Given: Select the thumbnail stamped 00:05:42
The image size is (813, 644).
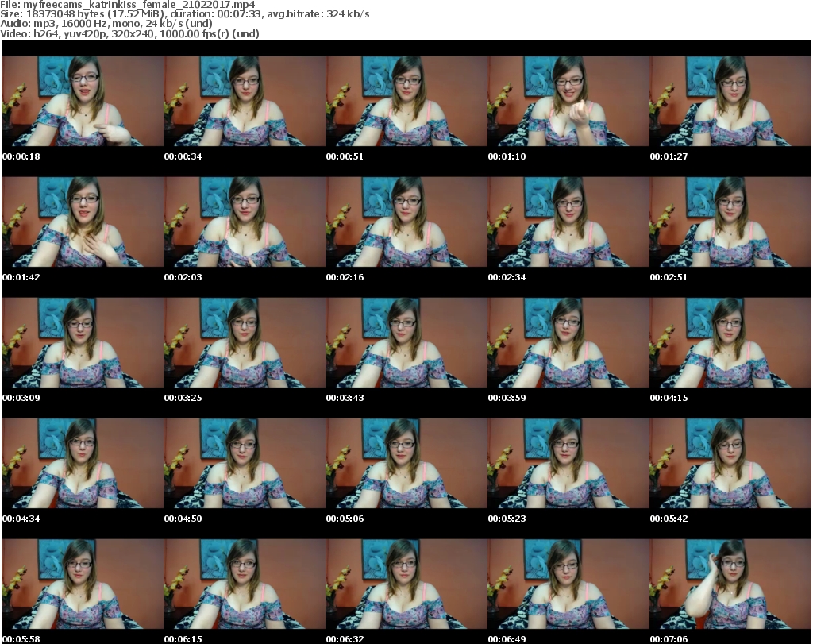Looking at the screenshot, I should click(x=730, y=464).
